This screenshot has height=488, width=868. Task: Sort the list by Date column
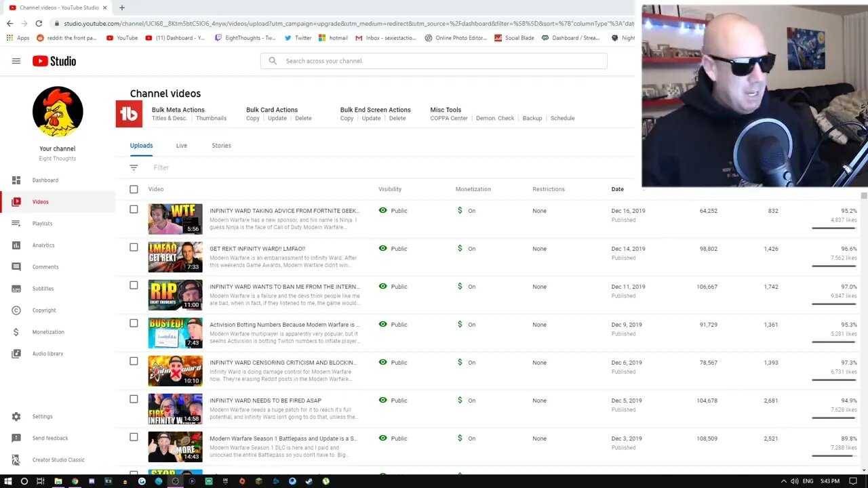point(618,189)
